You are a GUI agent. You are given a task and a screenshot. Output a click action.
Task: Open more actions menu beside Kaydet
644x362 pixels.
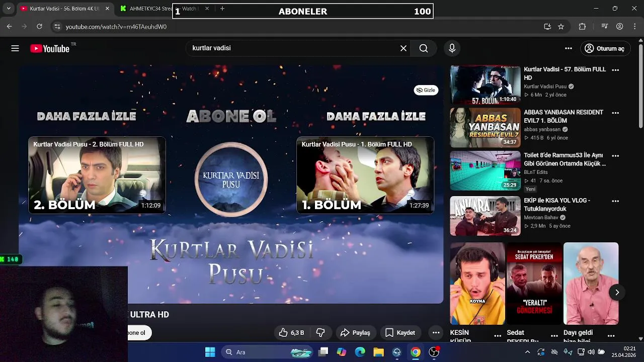(436, 333)
